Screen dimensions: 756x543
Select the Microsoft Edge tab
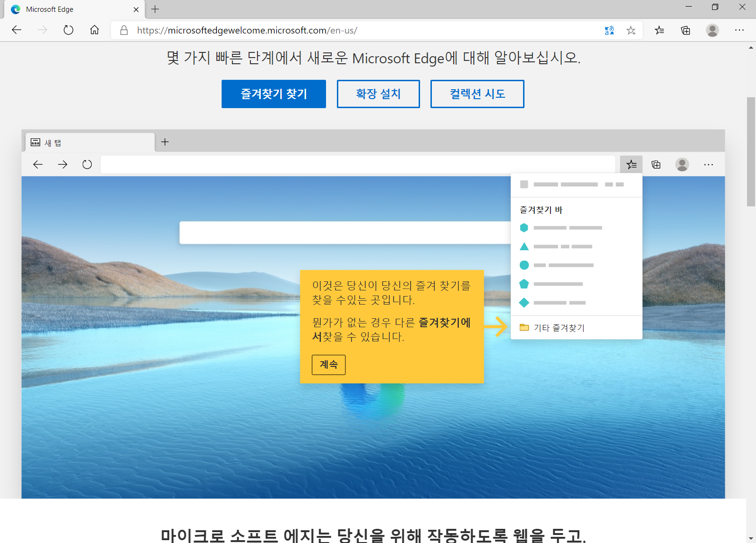(x=75, y=9)
